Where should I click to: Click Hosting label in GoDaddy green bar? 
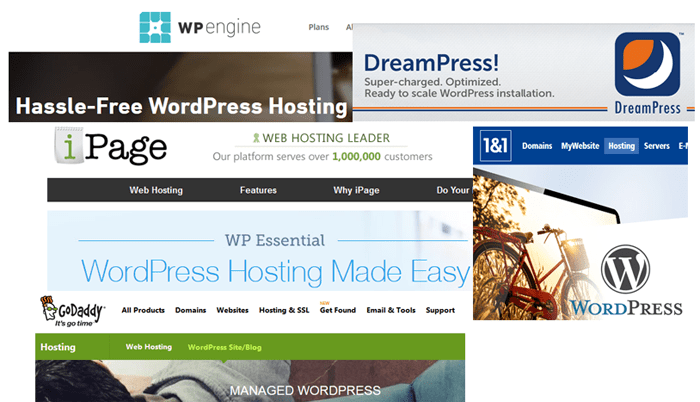pos(58,347)
